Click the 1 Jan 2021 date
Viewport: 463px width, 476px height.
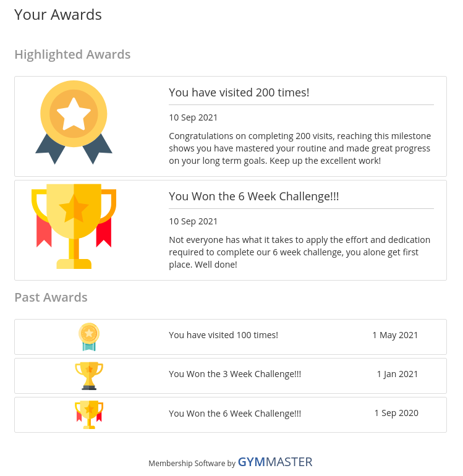point(397,374)
